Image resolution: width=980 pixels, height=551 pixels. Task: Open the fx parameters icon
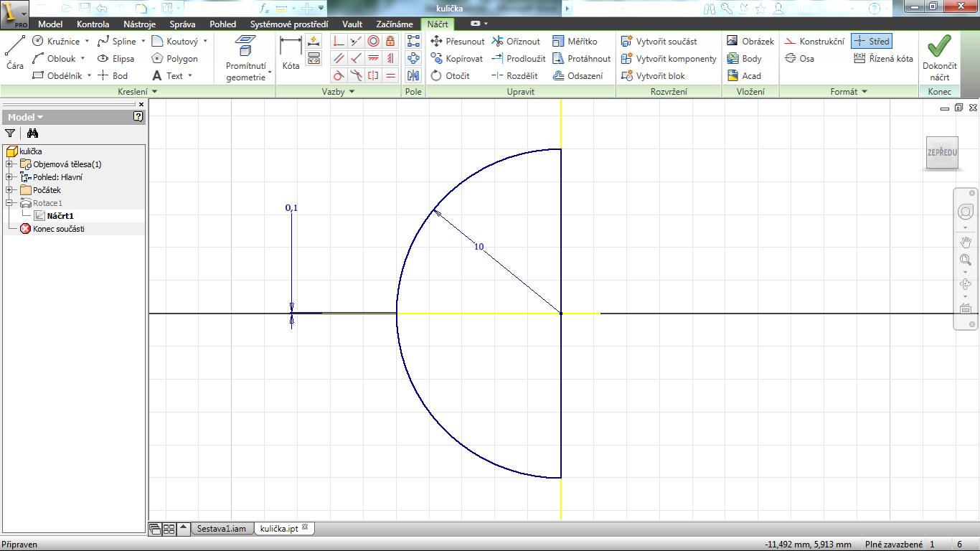click(x=264, y=8)
